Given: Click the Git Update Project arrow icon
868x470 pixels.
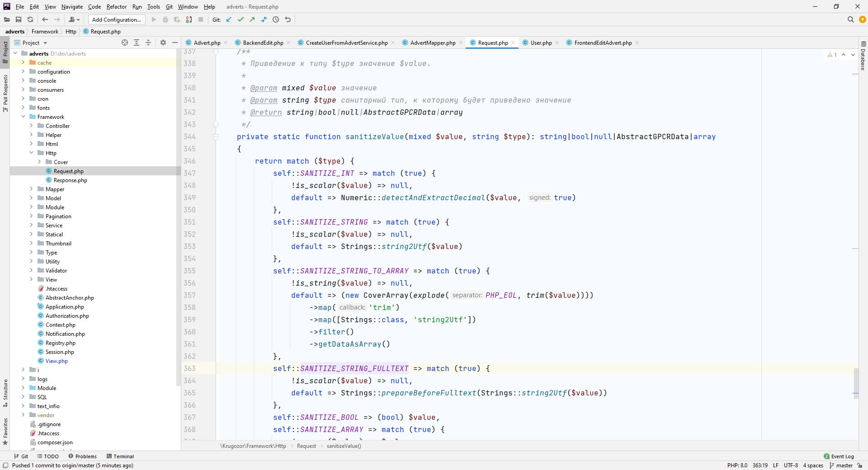Looking at the screenshot, I should (229, 19).
